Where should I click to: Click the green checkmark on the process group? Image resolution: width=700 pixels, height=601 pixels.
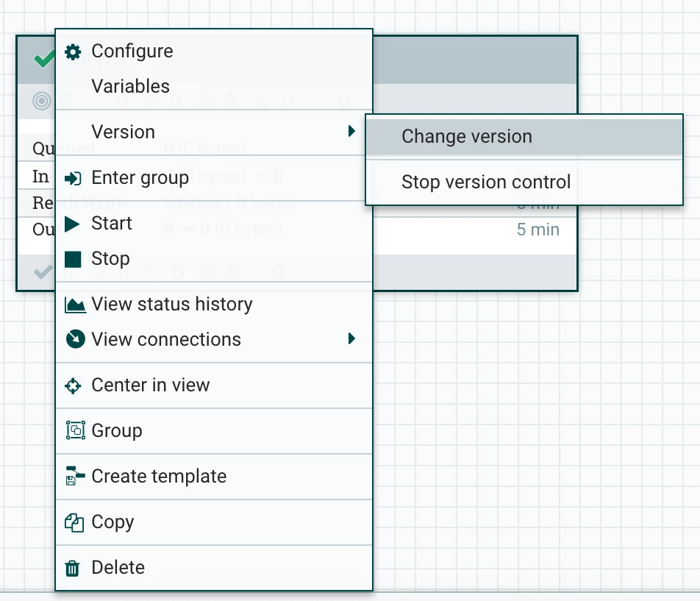(x=44, y=60)
